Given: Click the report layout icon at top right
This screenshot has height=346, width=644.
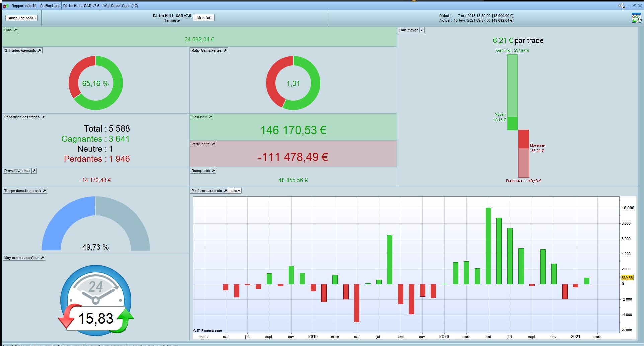Looking at the screenshot, I should click(636, 18).
